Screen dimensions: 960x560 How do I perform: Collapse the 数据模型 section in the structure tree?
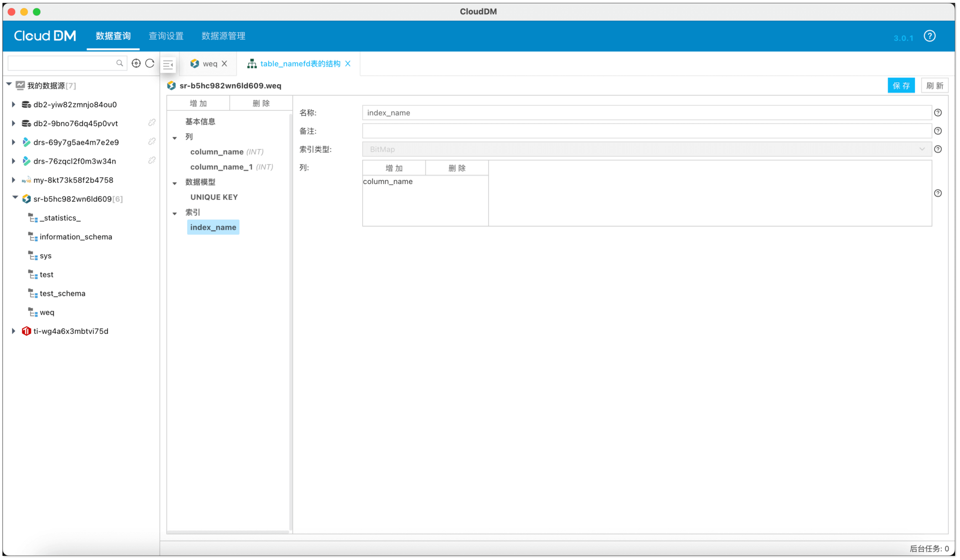(x=175, y=183)
